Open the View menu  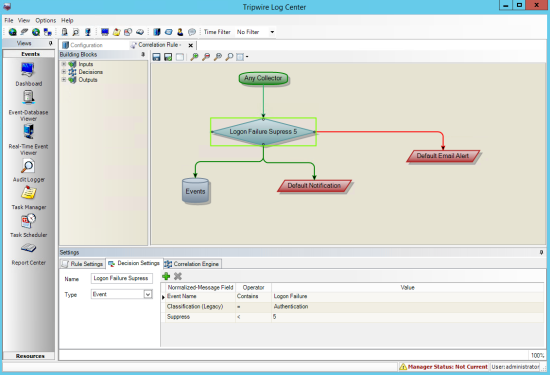24,20
